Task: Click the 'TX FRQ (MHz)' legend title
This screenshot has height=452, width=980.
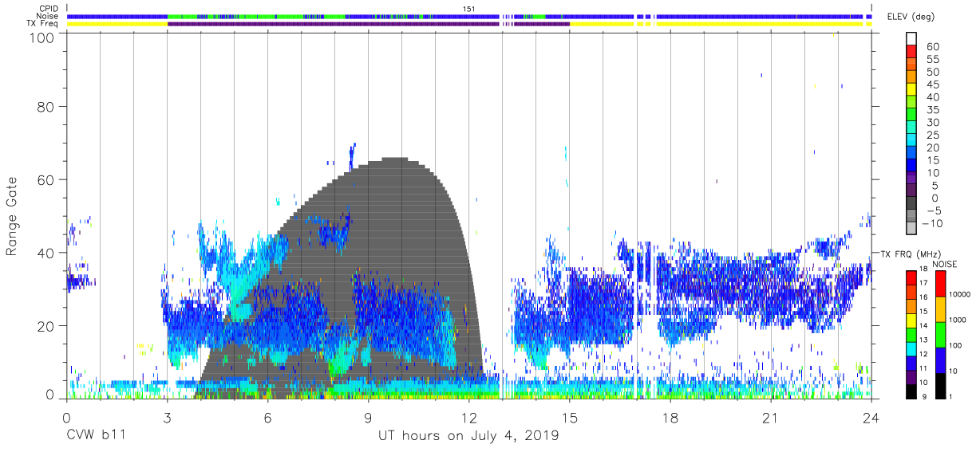Action: pyautogui.click(x=909, y=254)
